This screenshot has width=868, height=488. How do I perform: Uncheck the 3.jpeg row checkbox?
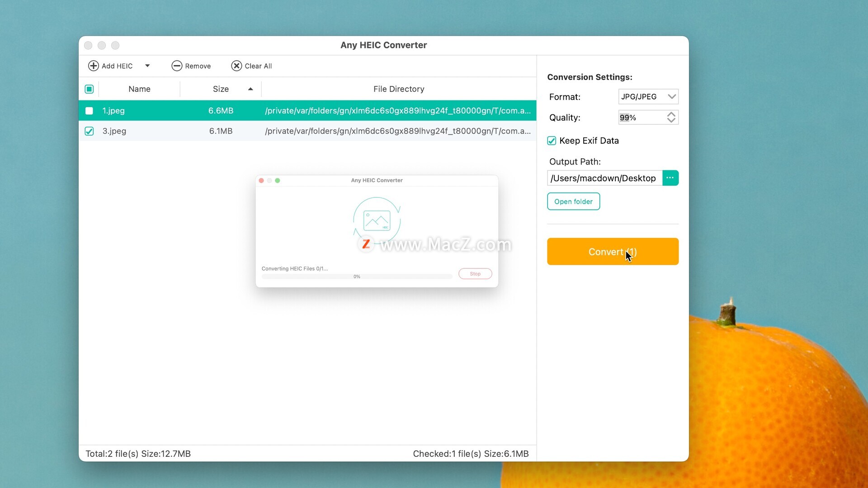click(x=89, y=131)
